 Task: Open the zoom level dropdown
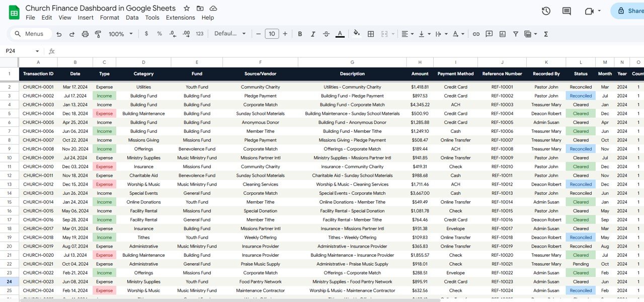pyautogui.click(x=121, y=34)
